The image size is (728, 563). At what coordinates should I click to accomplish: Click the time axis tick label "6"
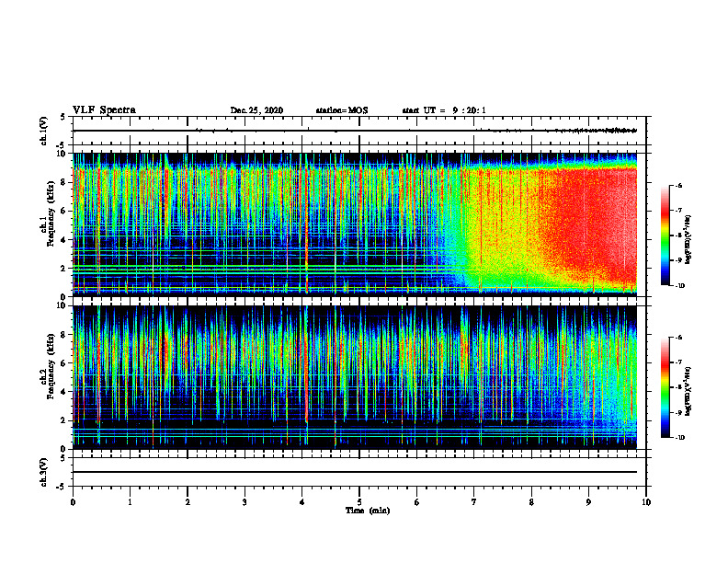pos(416,502)
